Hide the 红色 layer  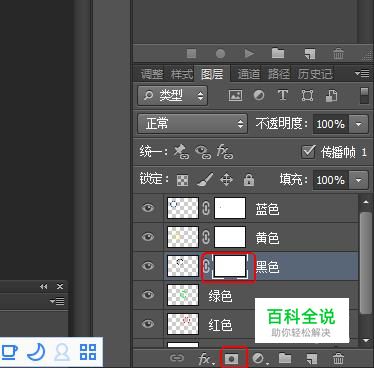point(148,324)
